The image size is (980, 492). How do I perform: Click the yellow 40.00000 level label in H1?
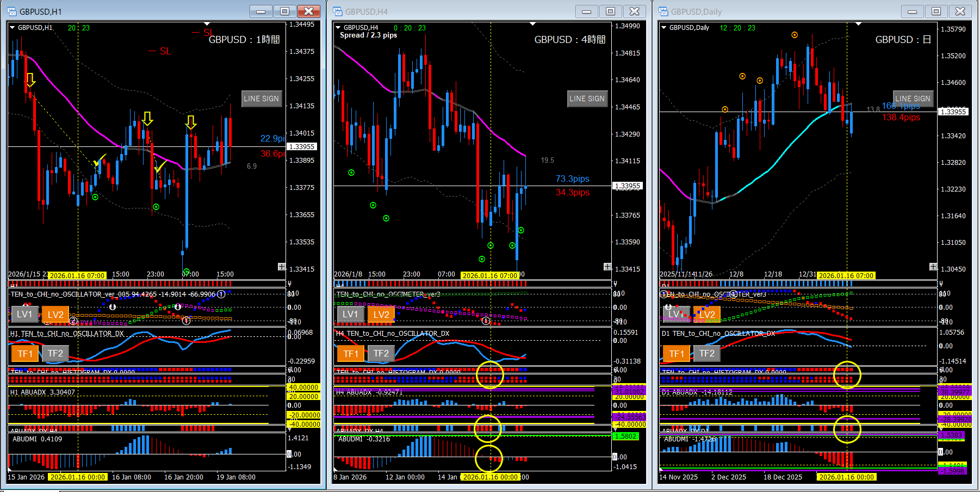coord(303,388)
